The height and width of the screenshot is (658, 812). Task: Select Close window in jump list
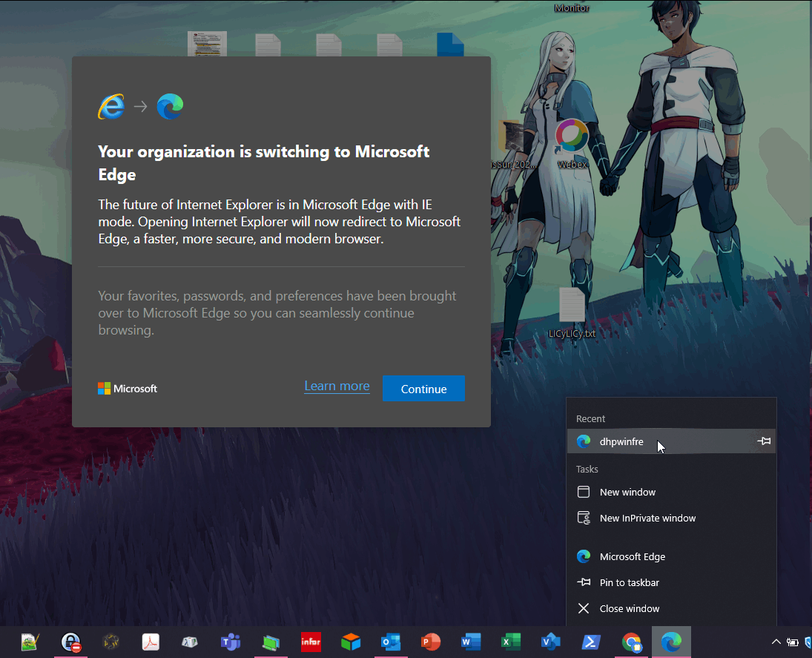[671, 608]
